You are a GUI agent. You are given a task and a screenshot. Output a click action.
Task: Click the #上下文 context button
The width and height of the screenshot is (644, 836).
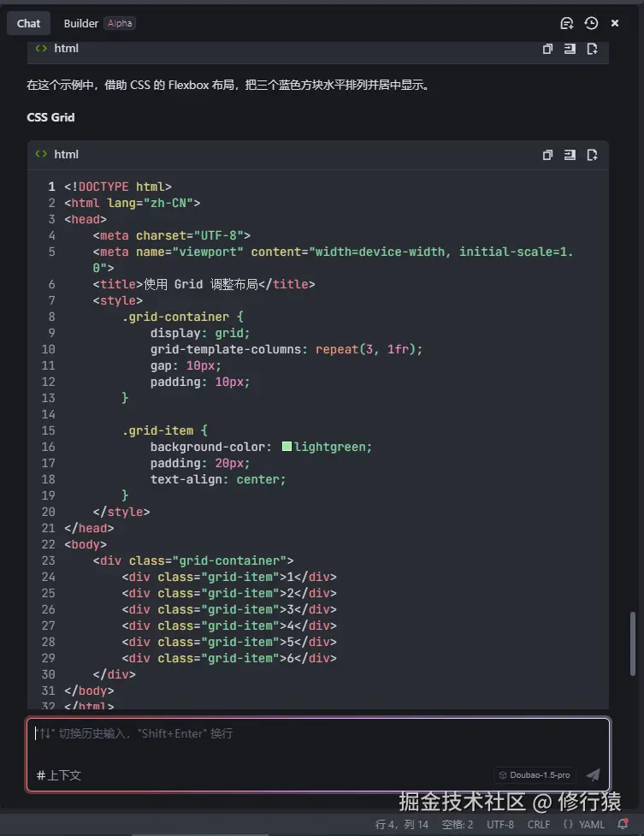pos(59,775)
